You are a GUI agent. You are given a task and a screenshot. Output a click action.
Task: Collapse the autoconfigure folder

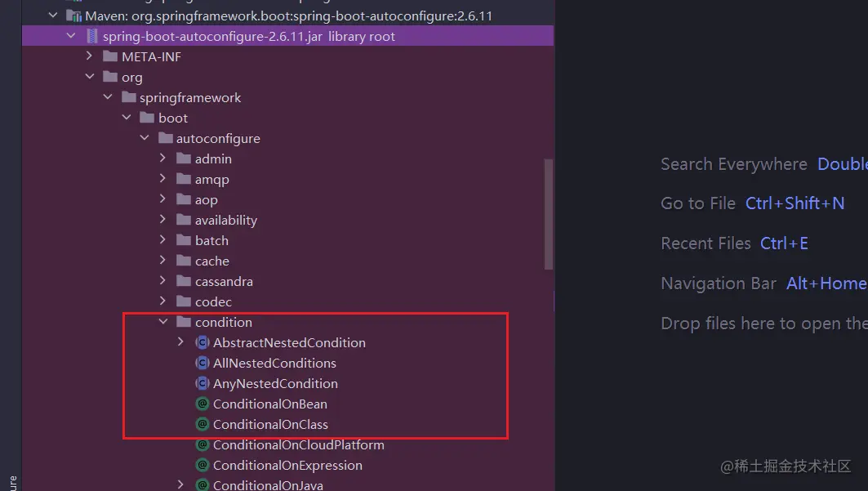pyautogui.click(x=145, y=138)
